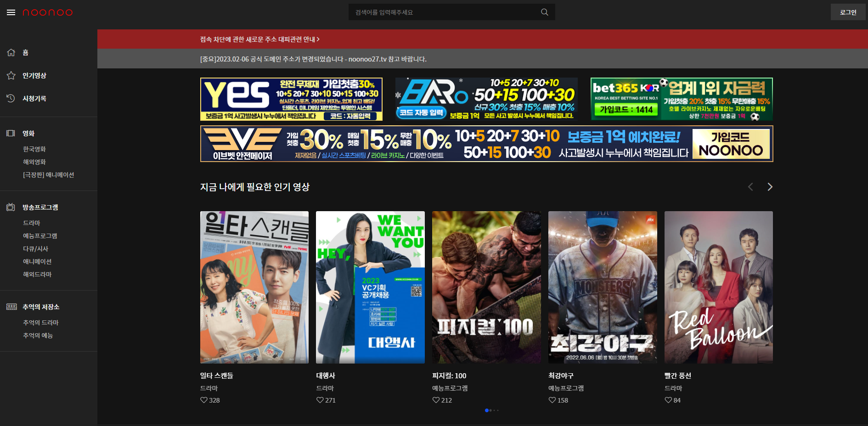The image size is (868, 426).
Task: Click the 로그인 button
Action: tap(848, 12)
